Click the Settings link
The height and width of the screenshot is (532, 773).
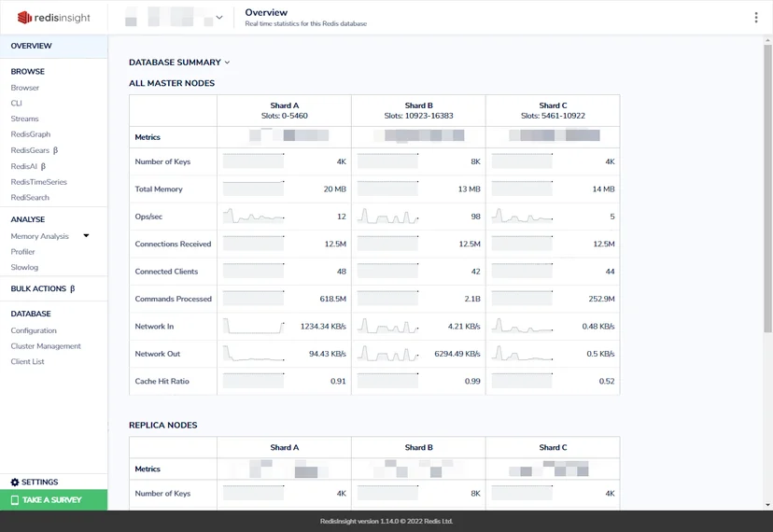pos(39,483)
